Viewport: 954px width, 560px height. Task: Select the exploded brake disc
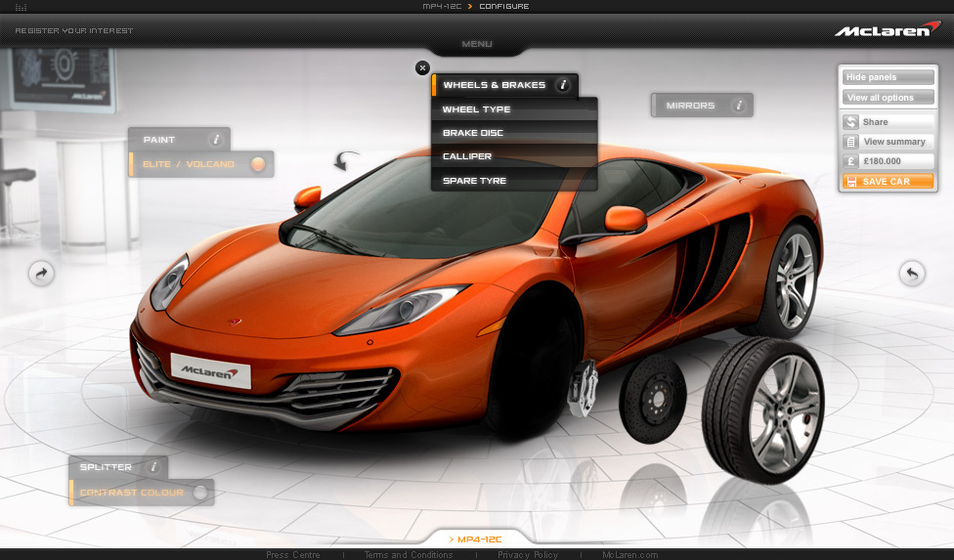(x=652, y=399)
